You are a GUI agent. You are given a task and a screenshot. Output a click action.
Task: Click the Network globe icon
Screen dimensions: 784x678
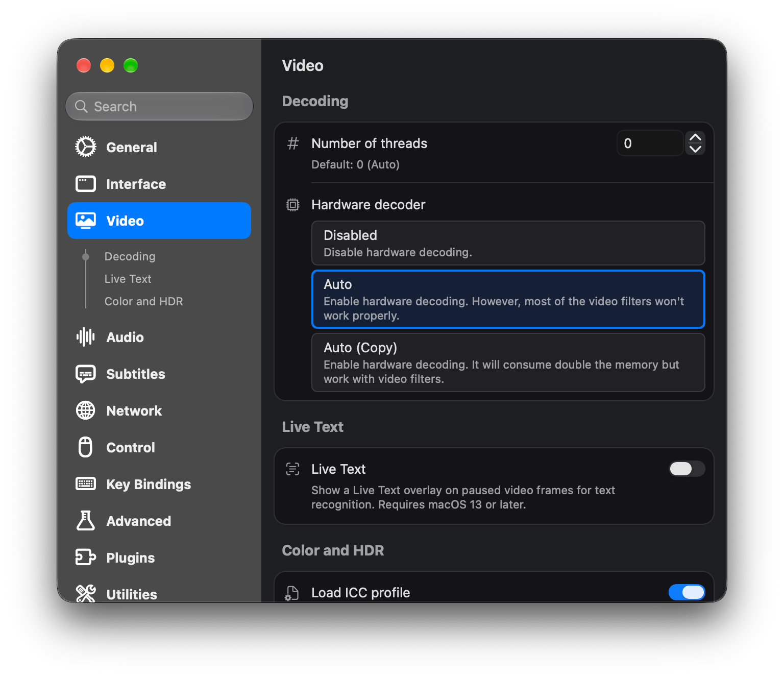[86, 410]
